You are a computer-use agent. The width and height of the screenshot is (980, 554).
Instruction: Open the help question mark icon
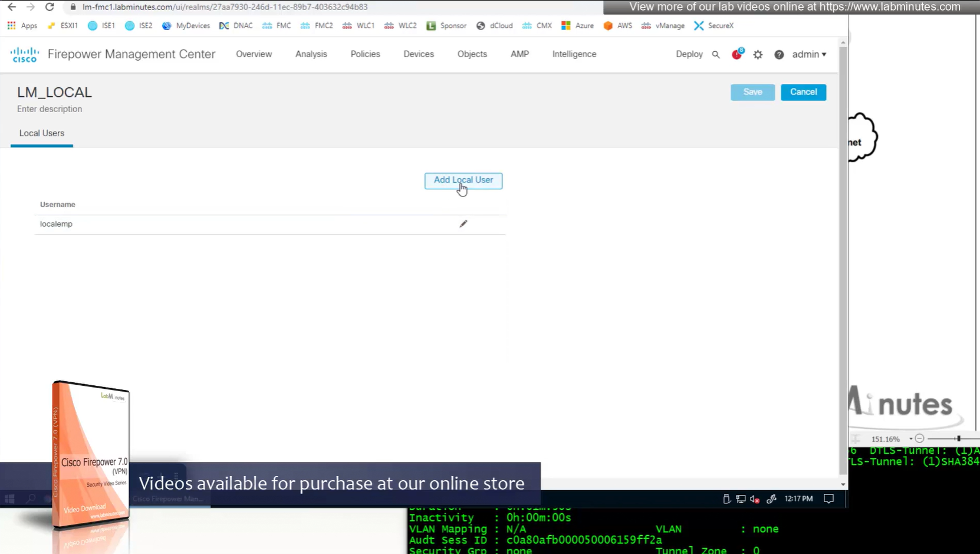779,54
